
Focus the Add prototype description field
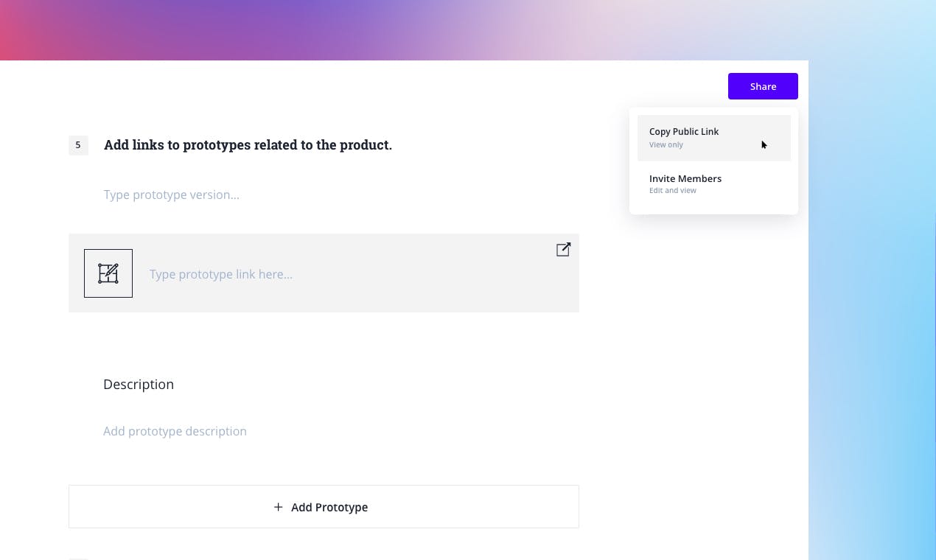pyautogui.click(x=175, y=431)
